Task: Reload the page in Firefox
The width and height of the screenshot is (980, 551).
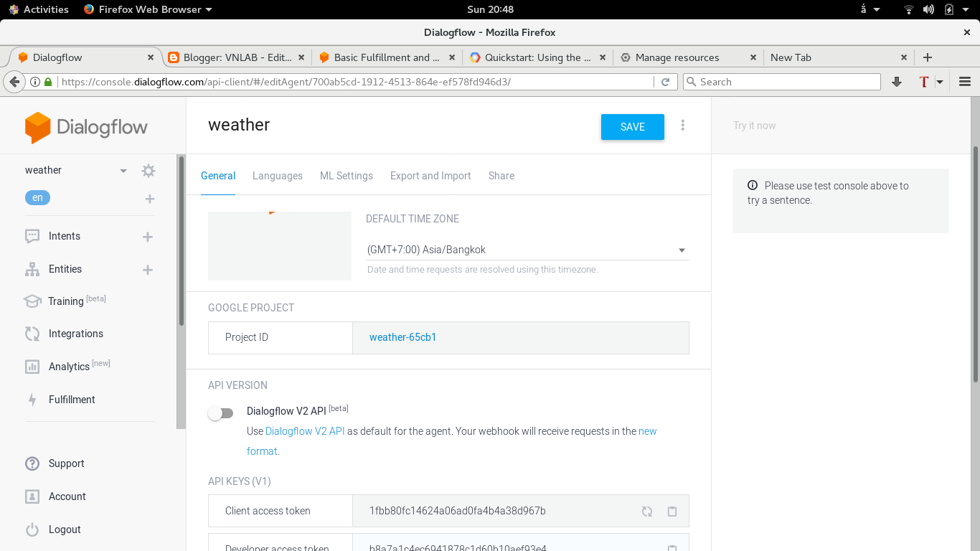Action: (x=665, y=82)
